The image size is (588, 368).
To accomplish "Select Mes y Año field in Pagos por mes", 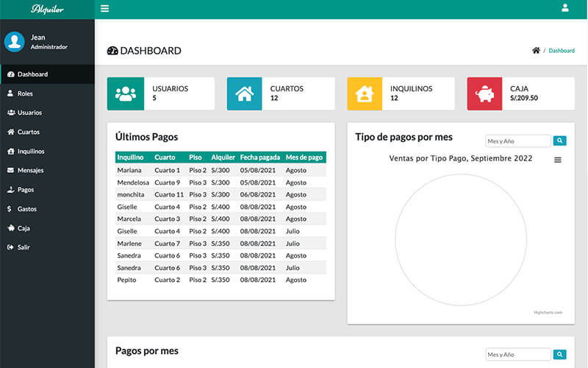I will pyautogui.click(x=517, y=354).
